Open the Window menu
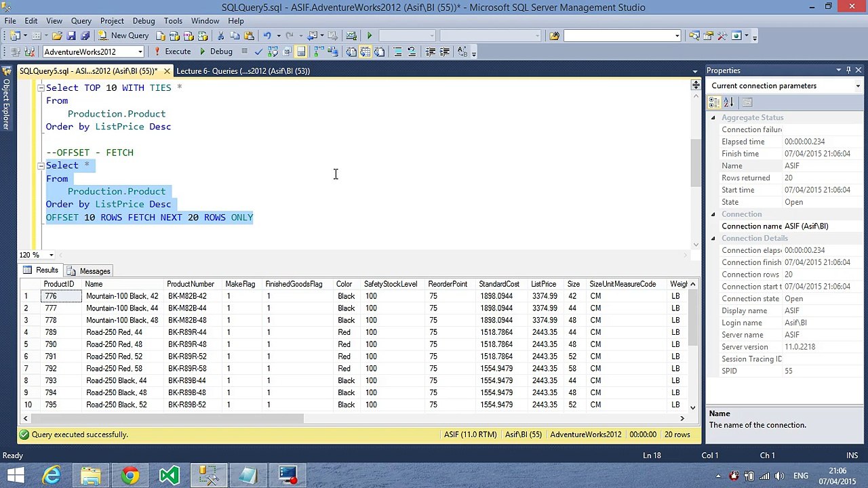This screenshot has width=868, height=488. coord(205,21)
